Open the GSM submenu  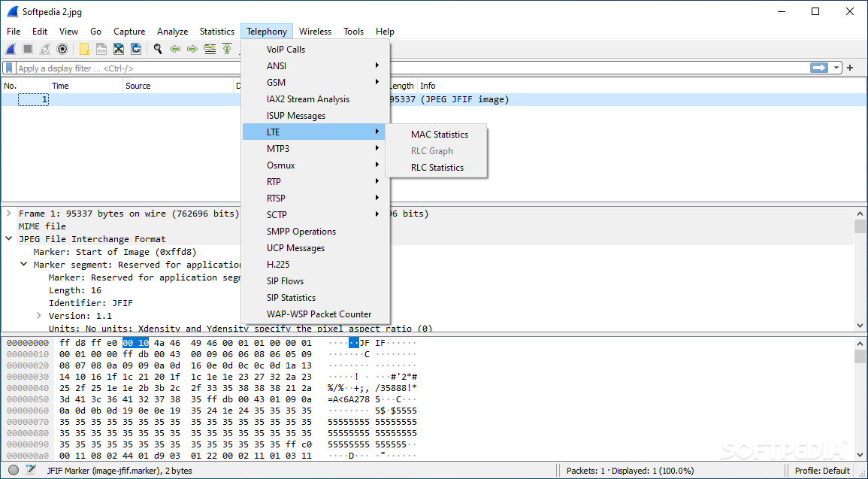[316, 83]
